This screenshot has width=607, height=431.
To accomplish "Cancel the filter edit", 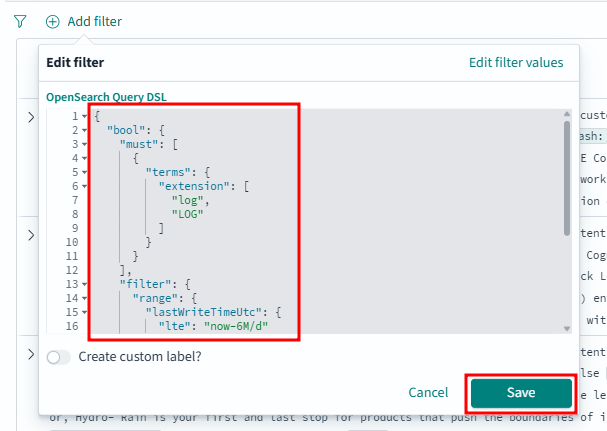I will point(428,393).
